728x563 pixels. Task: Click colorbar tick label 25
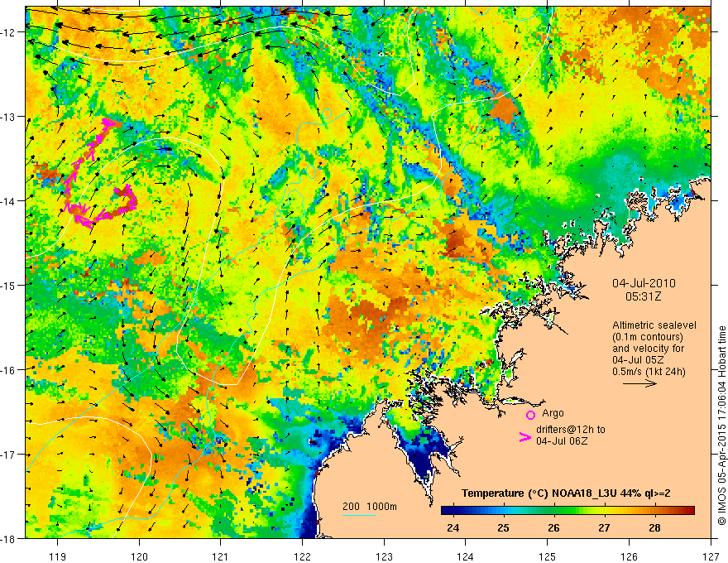(503, 527)
